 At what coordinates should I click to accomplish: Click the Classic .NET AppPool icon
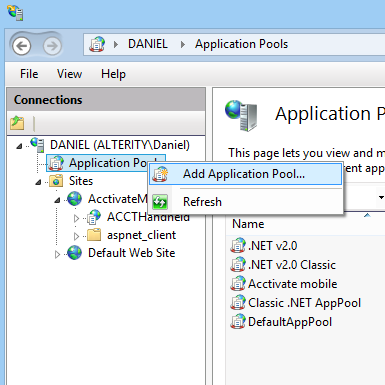tap(238, 303)
